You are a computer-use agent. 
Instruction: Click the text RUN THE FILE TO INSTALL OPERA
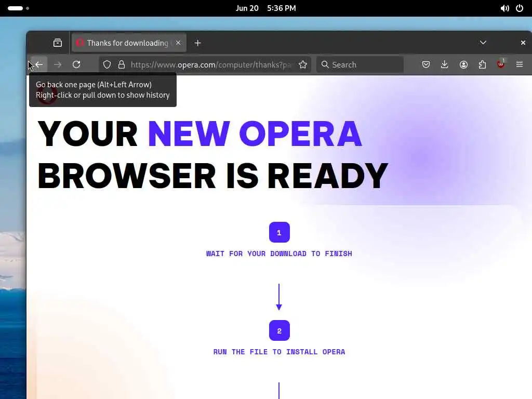click(x=279, y=352)
